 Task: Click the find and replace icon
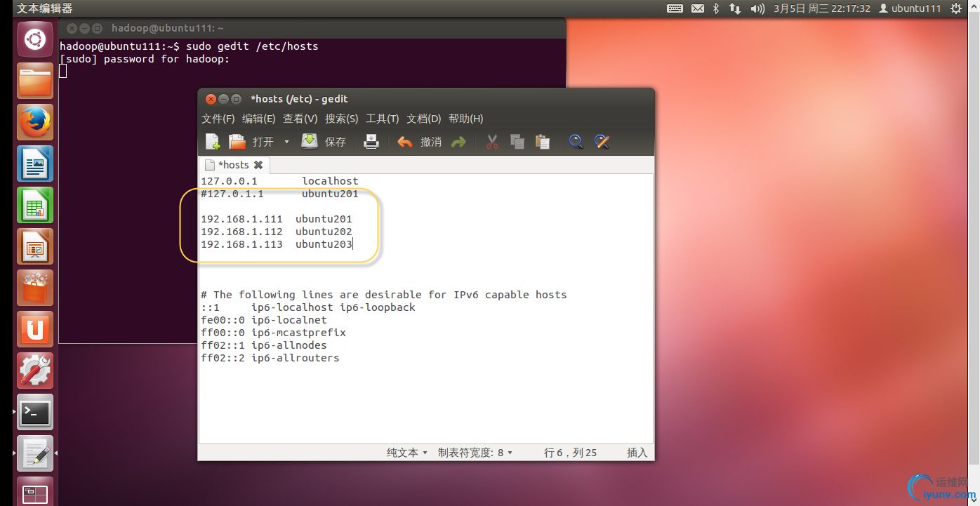pyautogui.click(x=602, y=142)
